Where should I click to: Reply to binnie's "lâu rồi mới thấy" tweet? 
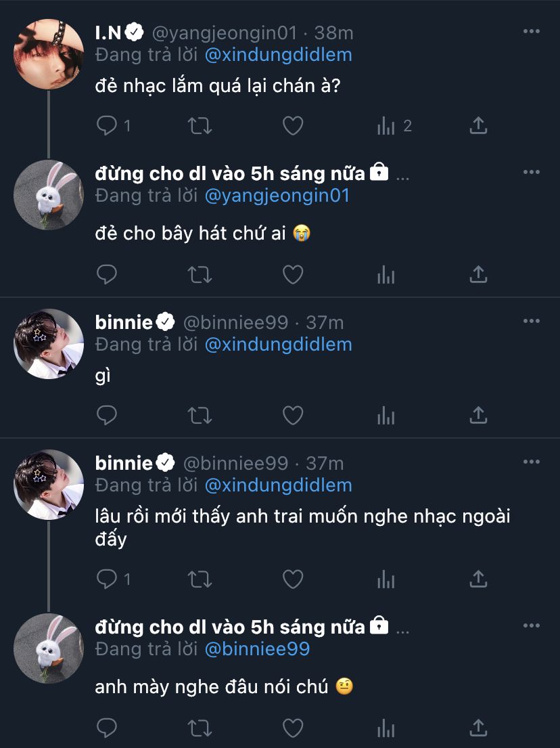click(107, 579)
